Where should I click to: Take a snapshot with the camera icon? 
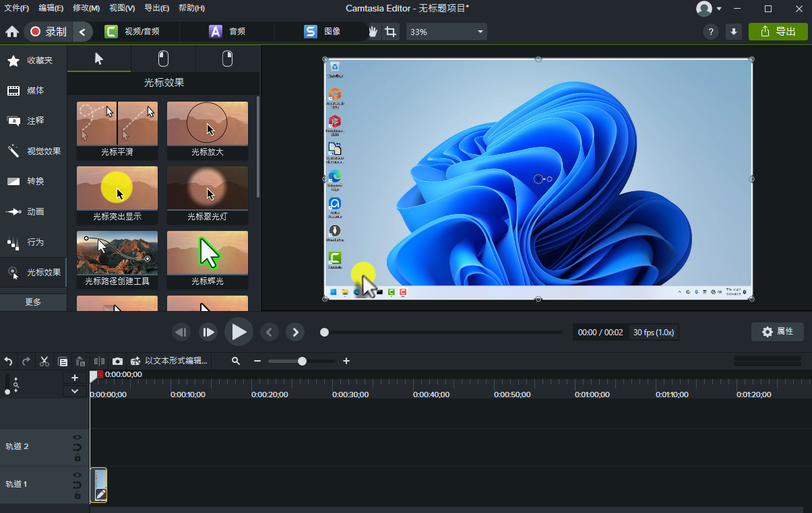point(117,362)
